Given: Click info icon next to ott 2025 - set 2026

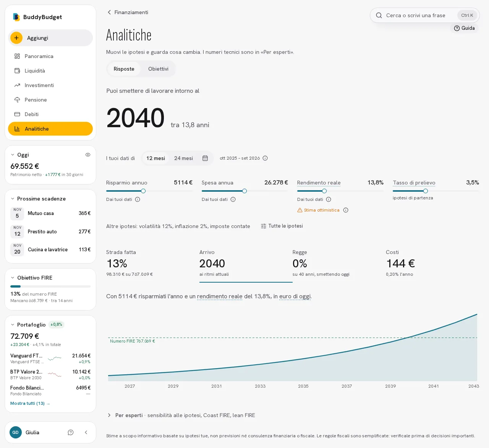Looking at the screenshot, I should (265, 158).
